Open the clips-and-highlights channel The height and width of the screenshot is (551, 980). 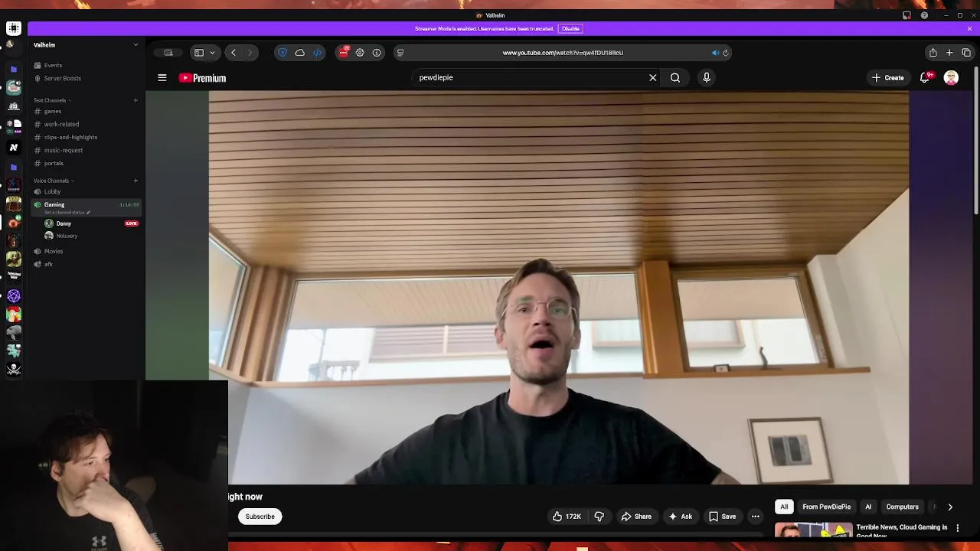coord(70,137)
